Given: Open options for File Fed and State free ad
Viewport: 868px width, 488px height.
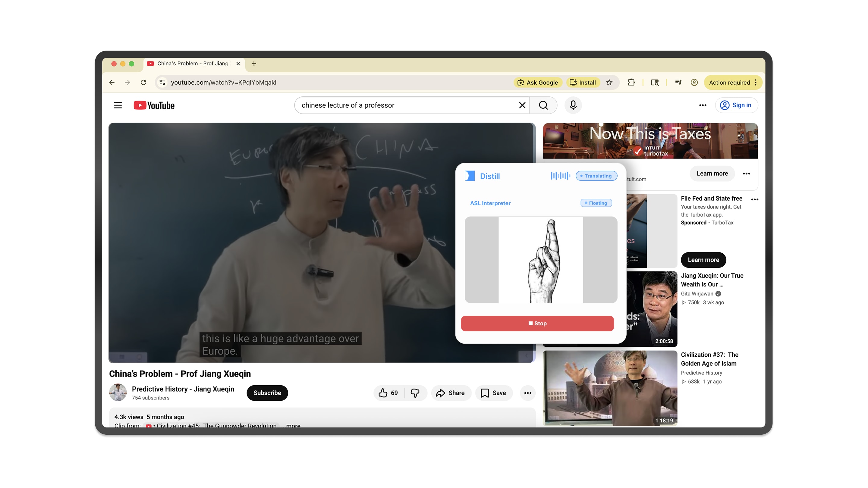Looking at the screenshot, I should coord(755,199).
